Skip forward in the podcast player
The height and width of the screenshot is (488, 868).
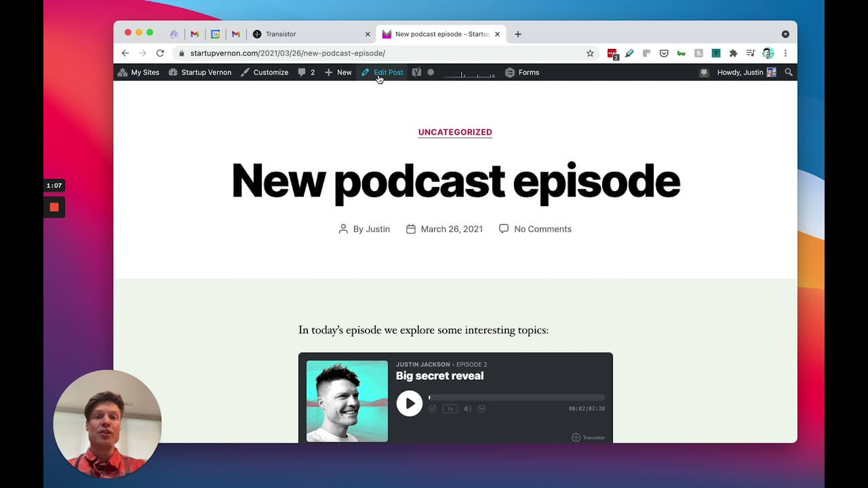click(x=482, y=409)
